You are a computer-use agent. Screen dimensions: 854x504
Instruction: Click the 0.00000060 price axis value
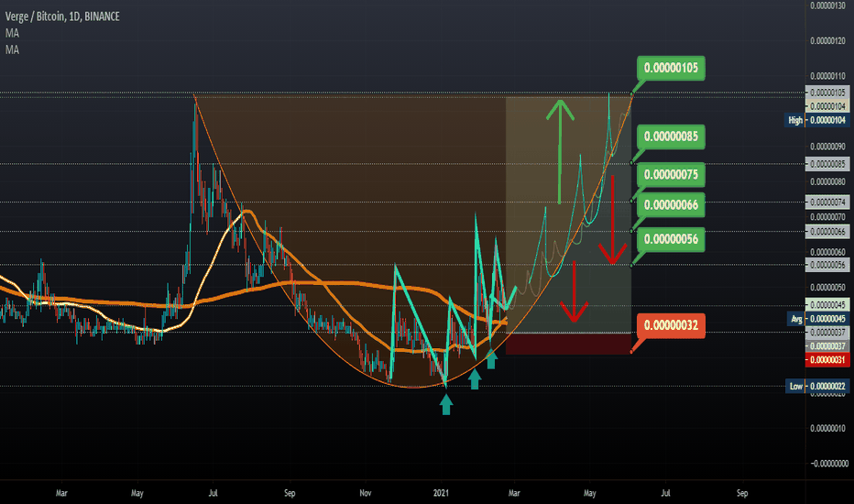[827, 252]
